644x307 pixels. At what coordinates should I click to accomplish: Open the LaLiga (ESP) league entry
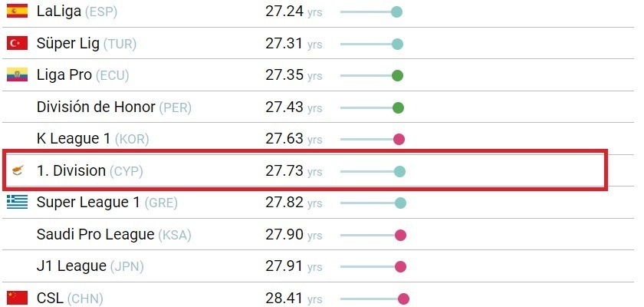pyautogui.click(x=77, y=12)
